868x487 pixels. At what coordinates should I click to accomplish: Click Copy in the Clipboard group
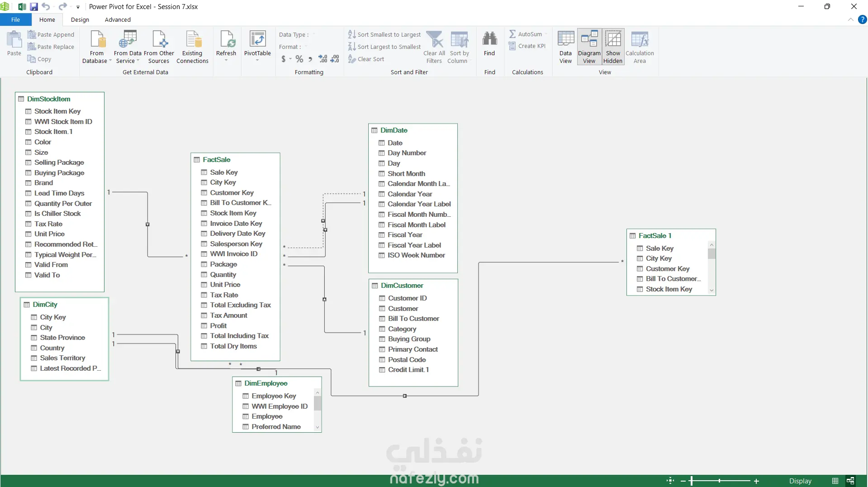(x=39, y=59)
